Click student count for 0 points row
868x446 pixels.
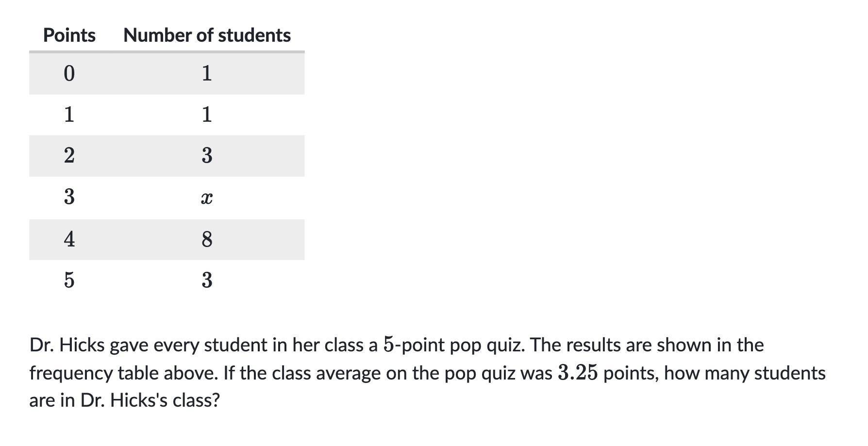pos(207,73)
